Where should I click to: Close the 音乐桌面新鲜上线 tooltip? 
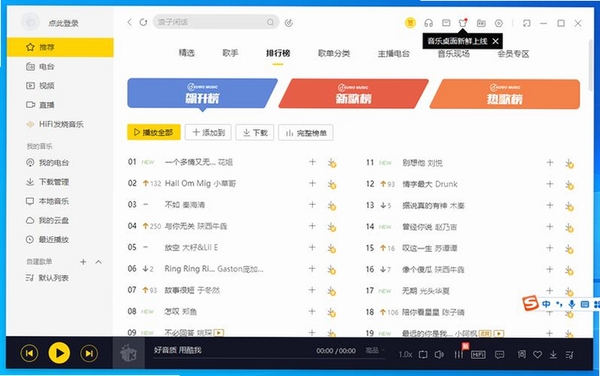coord(496,41)
